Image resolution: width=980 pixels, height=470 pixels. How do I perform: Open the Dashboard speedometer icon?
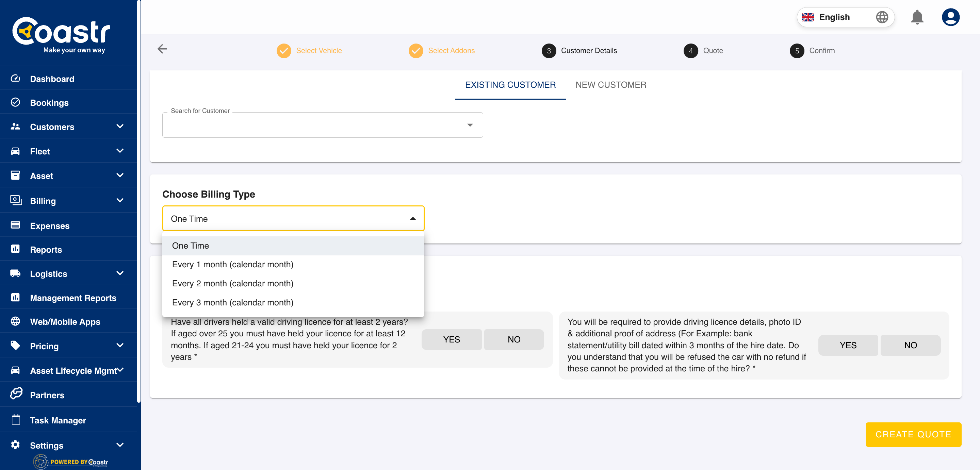(15, 78)
